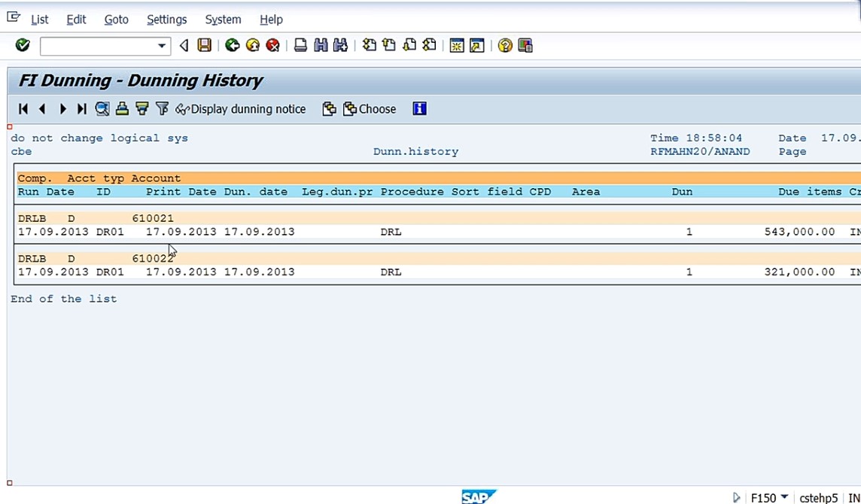Screen dimensions: 861x504
Task: Click the Print icon in the standard toolbar
Action: [300, 45]
